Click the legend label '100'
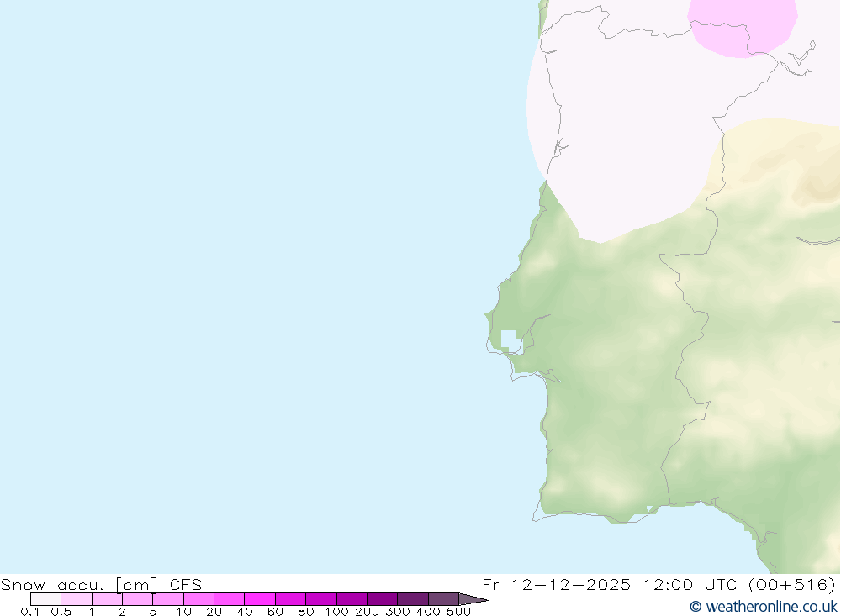Screen dimensions: 841x616 (x=336, y=611)
